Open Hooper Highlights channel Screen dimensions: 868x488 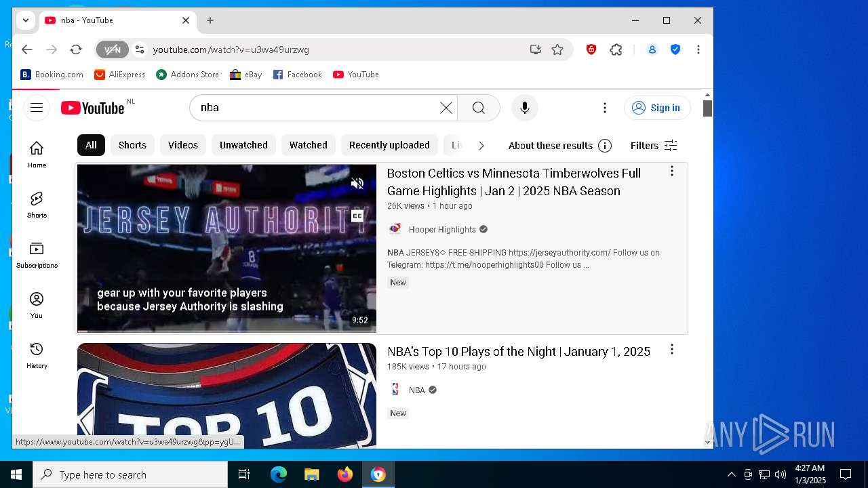point(442,229)
